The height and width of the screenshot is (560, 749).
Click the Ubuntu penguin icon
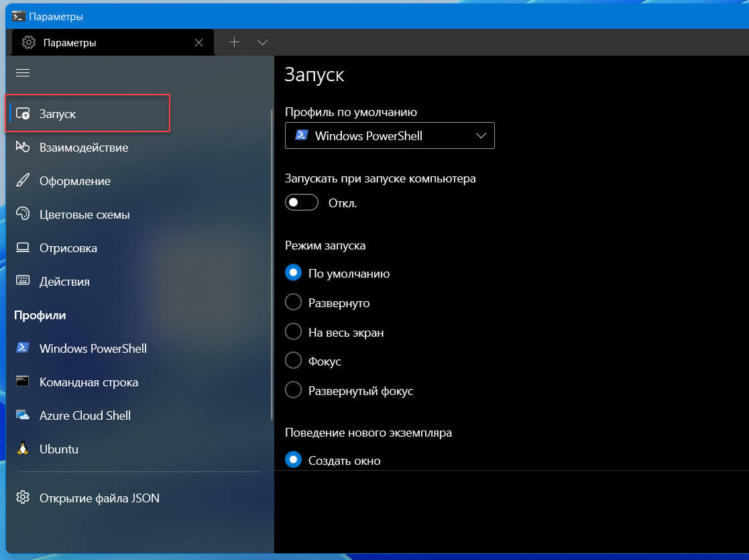tap(23, 448)
